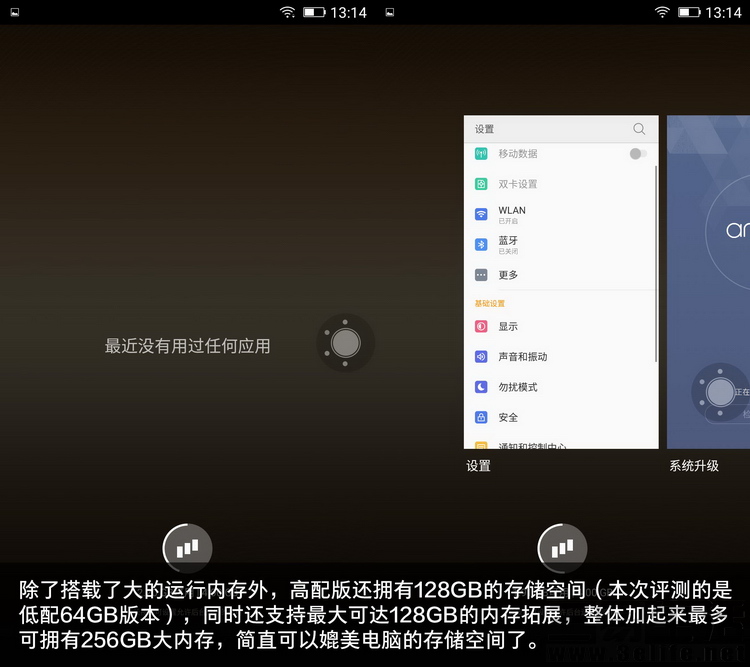Viewport: 750px width, 667px height.
Task: Open the 蓝牙 已关闭 entry
Action: click(x=561, y=245)
